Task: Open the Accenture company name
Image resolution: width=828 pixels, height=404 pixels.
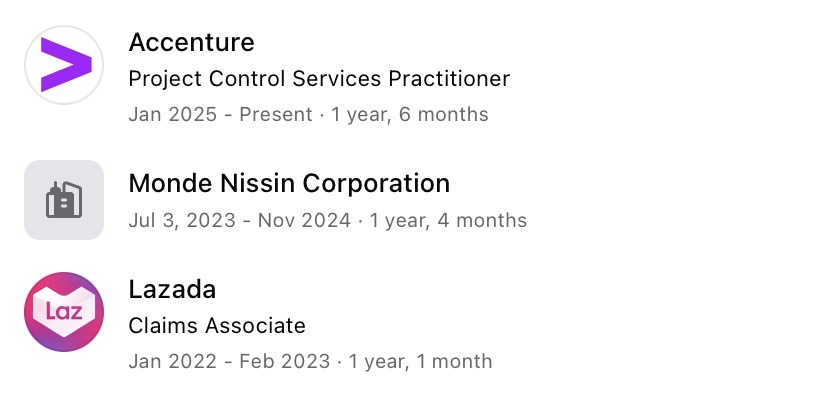Action: pos(191,42)
